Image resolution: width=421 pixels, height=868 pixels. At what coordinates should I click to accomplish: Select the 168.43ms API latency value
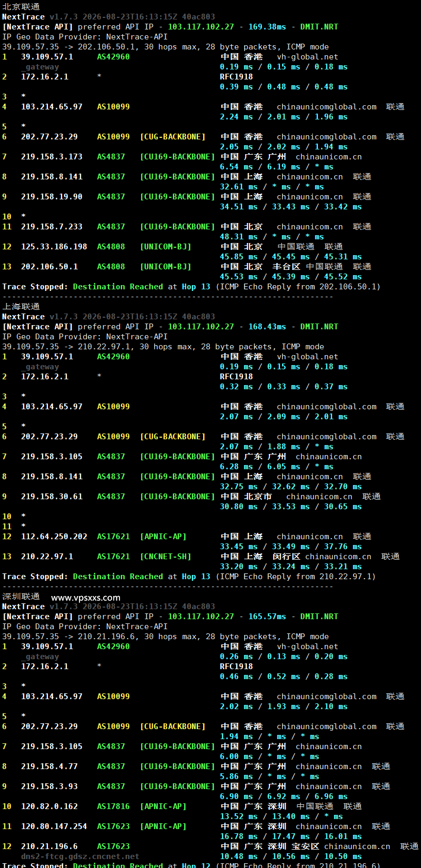267,327
